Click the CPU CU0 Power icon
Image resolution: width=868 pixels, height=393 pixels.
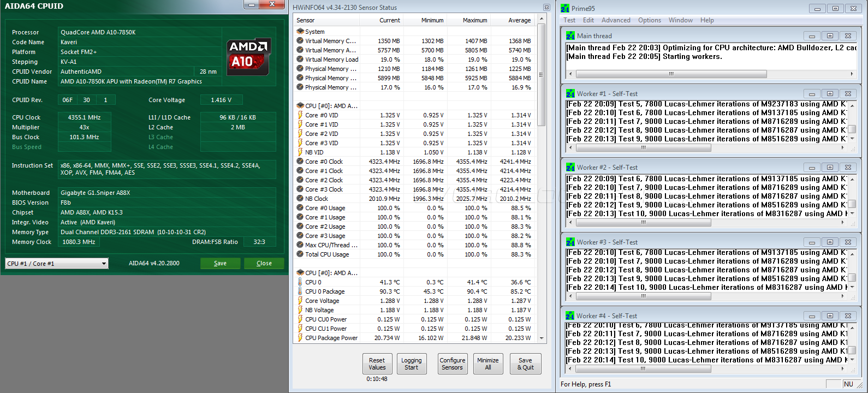click(300, 319)
